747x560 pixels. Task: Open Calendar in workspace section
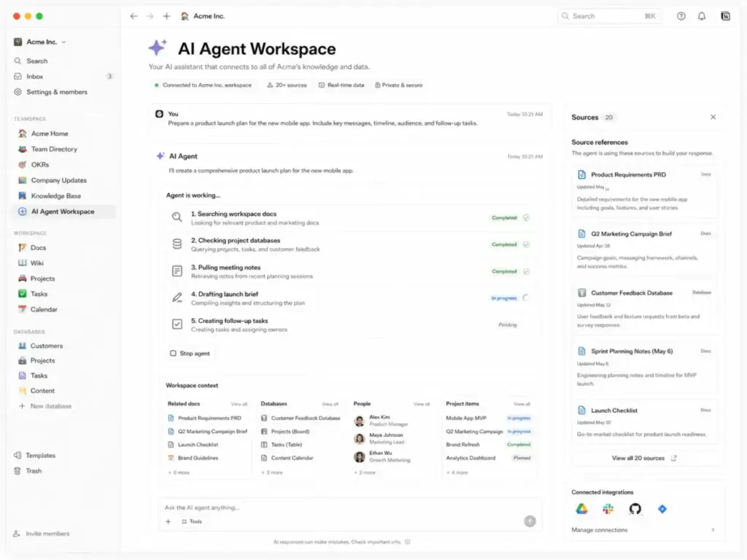[38, 309]
